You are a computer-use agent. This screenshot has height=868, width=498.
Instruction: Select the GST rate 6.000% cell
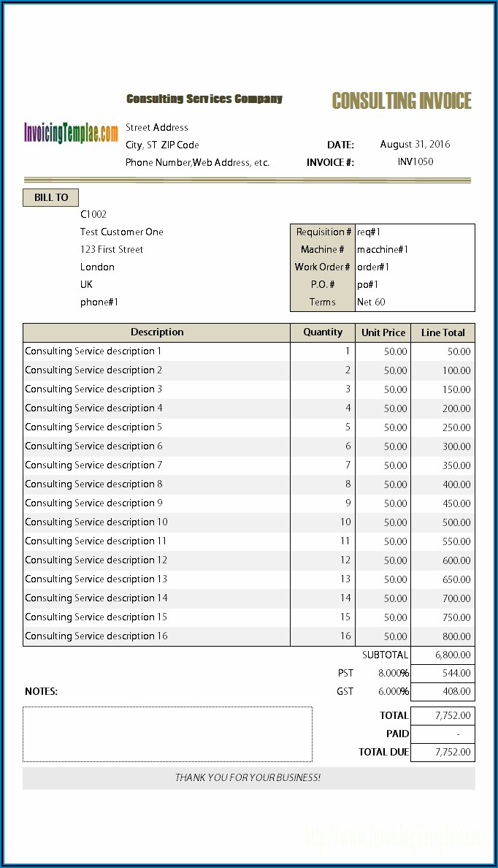click(393, 692)
